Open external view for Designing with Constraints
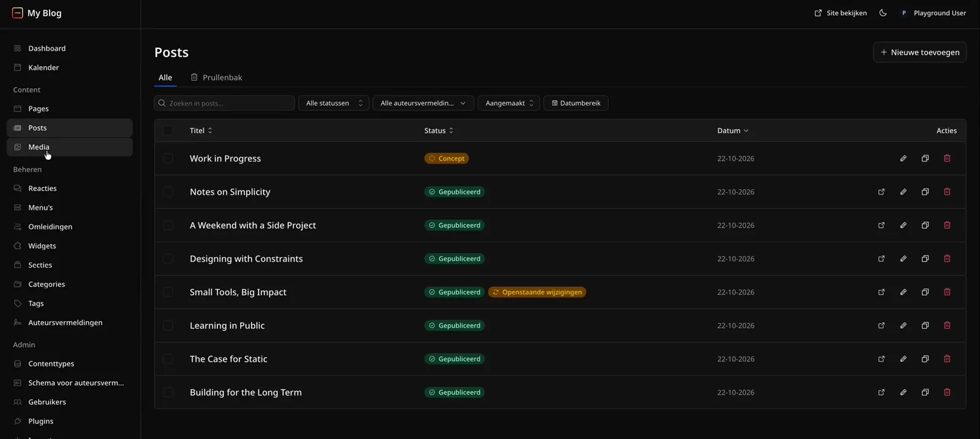Screen dimensions: 980x439 coord(881,259)
